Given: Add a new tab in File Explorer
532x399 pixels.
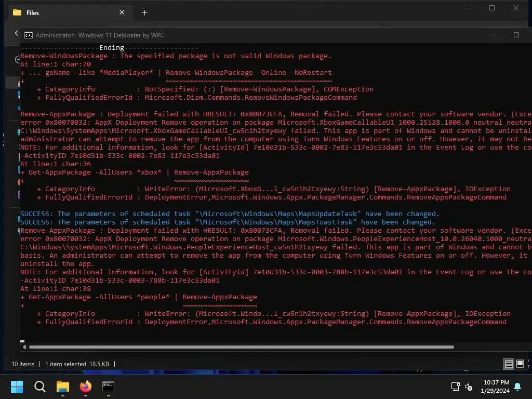Looking at the screenshot, I should pyautogui.click(x=144, y=13).
